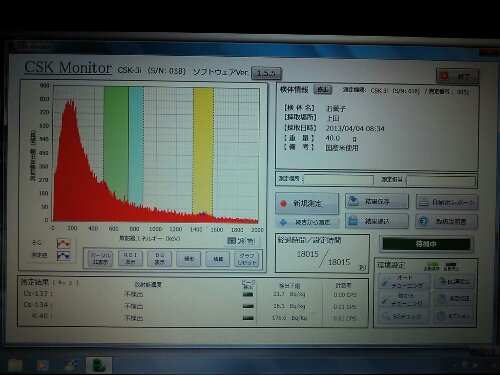Click the Graph Reset (グラフリセット) button

[247, 259]
